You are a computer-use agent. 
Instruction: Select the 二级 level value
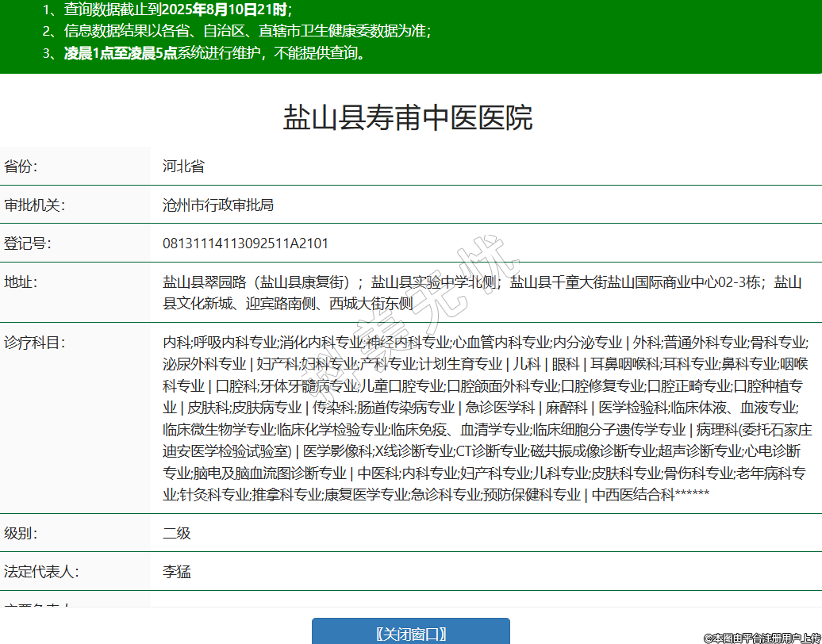pos(177,533)
